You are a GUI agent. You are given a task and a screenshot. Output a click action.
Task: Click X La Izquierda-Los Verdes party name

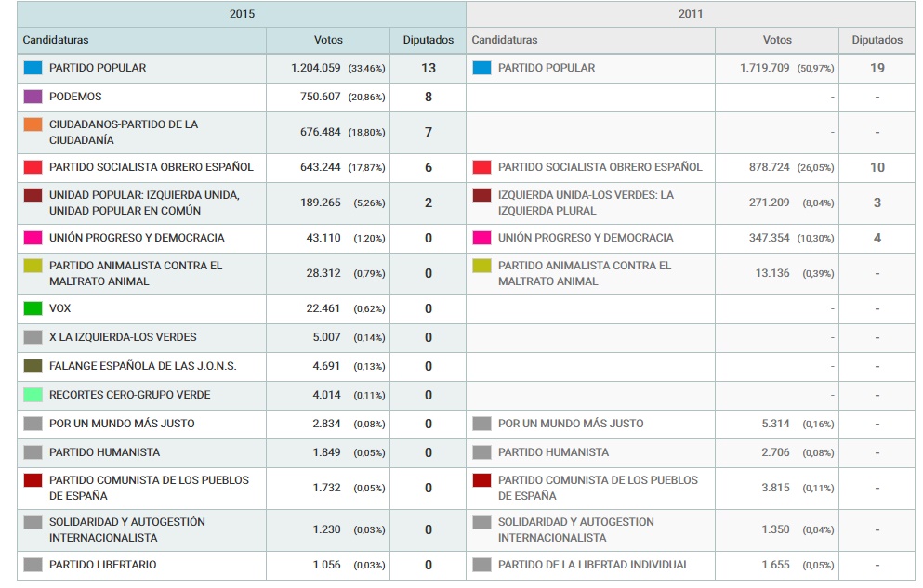click(123, 337)
